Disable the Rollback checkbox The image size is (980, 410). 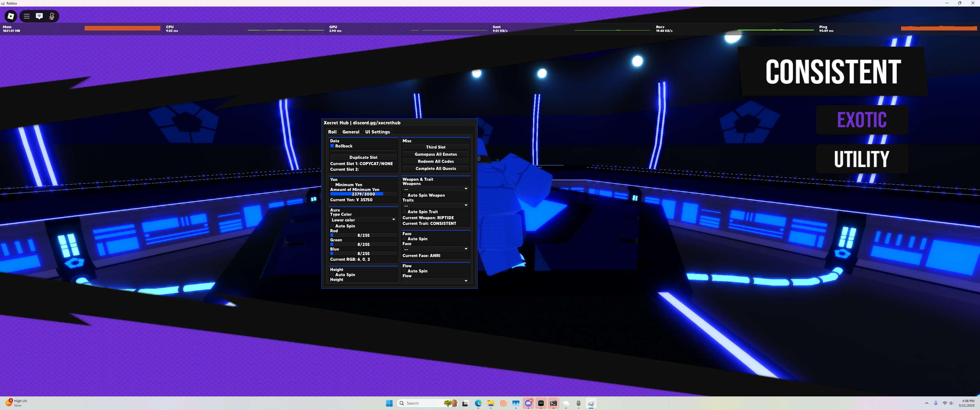point(332,146)
